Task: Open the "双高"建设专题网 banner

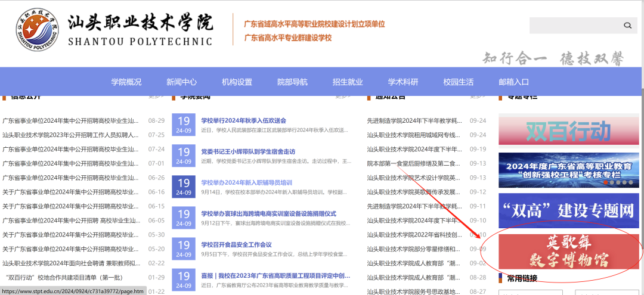Action: click(x=568, y=210)
